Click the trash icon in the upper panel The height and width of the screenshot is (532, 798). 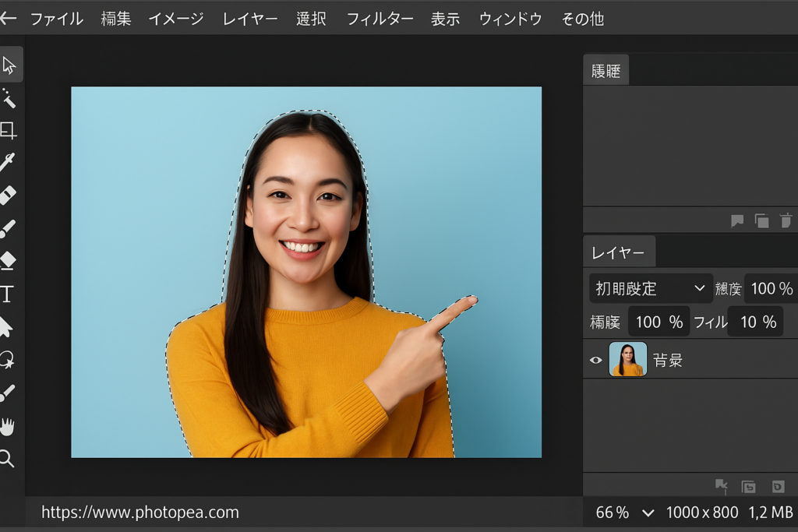(786, 221)
